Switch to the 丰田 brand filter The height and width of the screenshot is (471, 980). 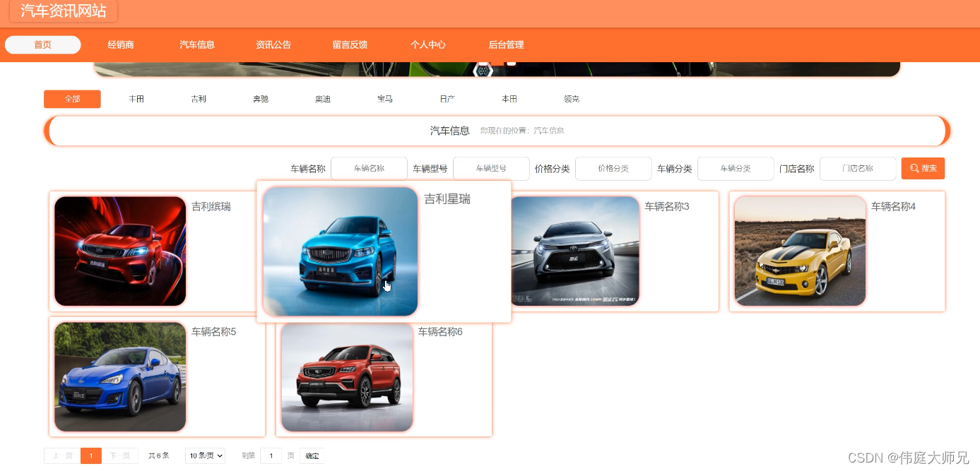click(x=136, y=99)
